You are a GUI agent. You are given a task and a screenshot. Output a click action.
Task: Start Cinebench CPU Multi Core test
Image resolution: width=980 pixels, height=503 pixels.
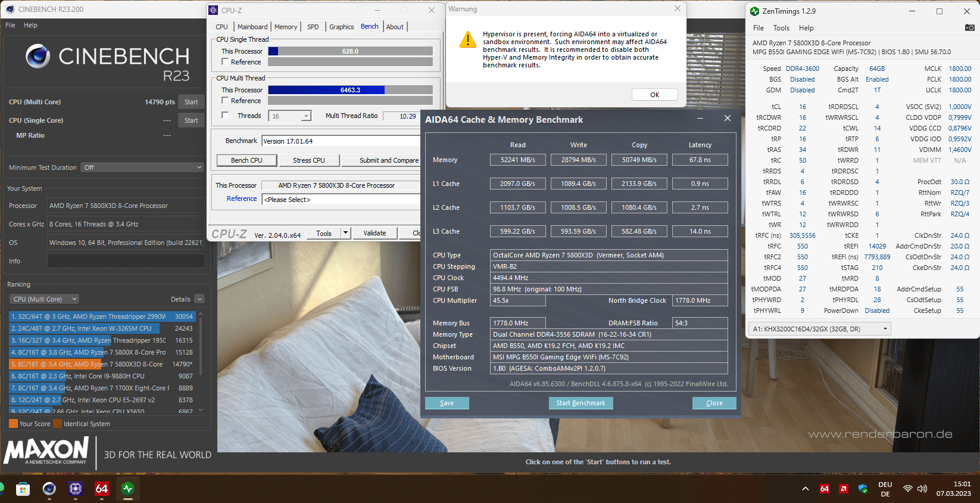point(191,102)
